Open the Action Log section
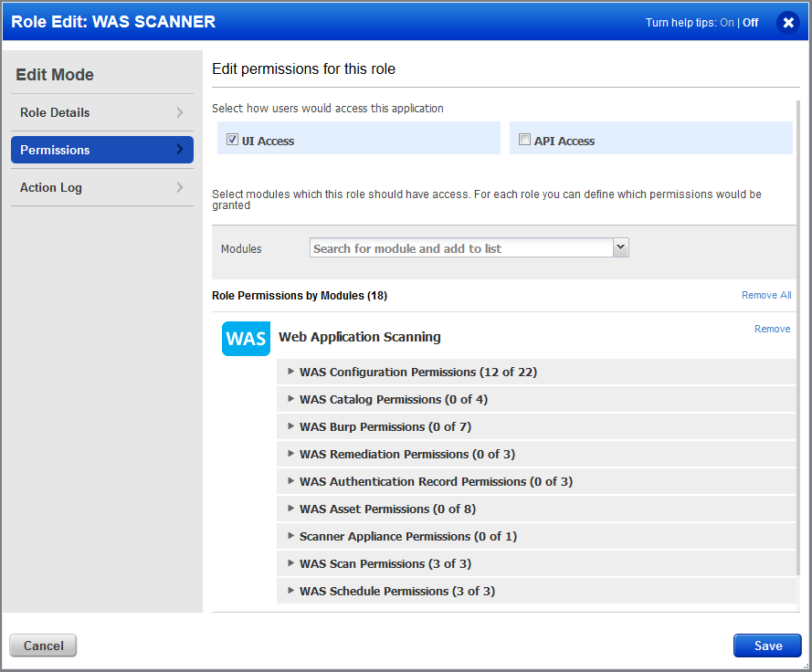 pos(101,187)
